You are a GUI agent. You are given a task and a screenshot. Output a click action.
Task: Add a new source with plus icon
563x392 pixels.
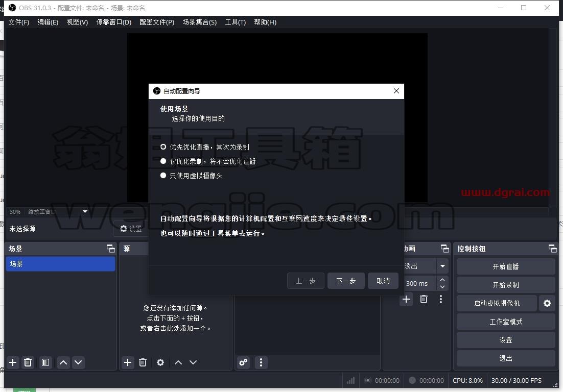127,362
